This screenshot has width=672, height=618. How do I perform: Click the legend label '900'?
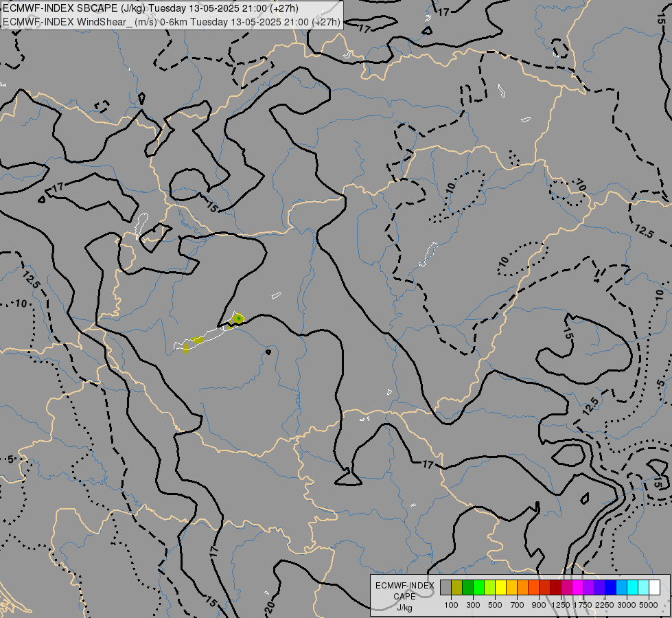[539, 605]
